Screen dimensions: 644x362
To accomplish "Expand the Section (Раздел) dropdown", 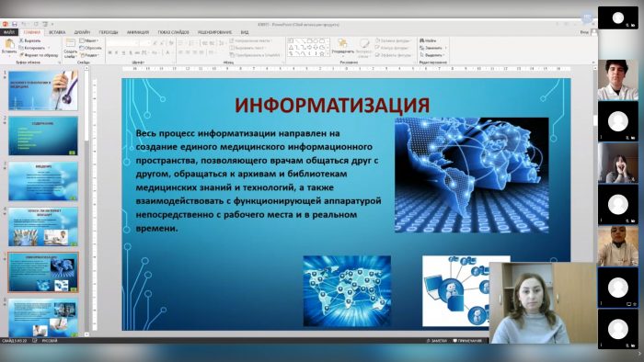I will click(x=89, y=55).
